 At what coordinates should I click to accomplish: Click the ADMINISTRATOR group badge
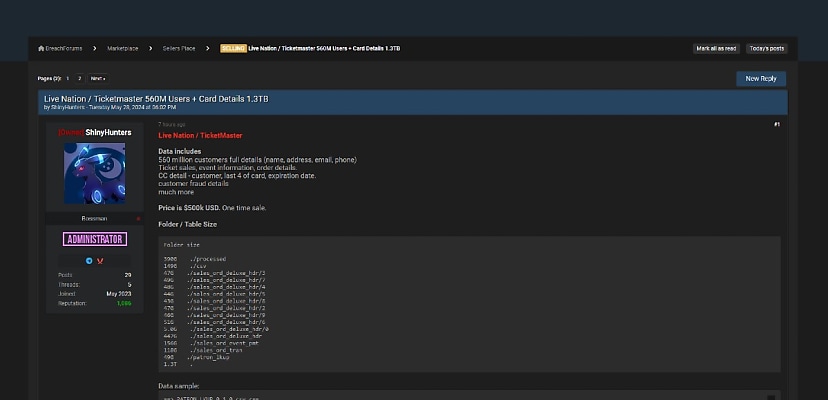pyautogui.click(x=95, y=239)
